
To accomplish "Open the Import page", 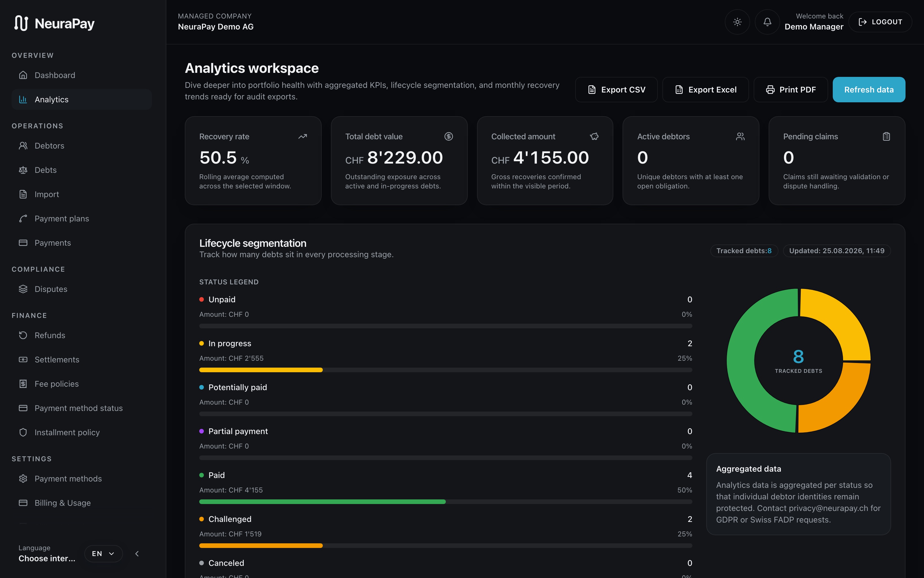I will tap(82, 194).
